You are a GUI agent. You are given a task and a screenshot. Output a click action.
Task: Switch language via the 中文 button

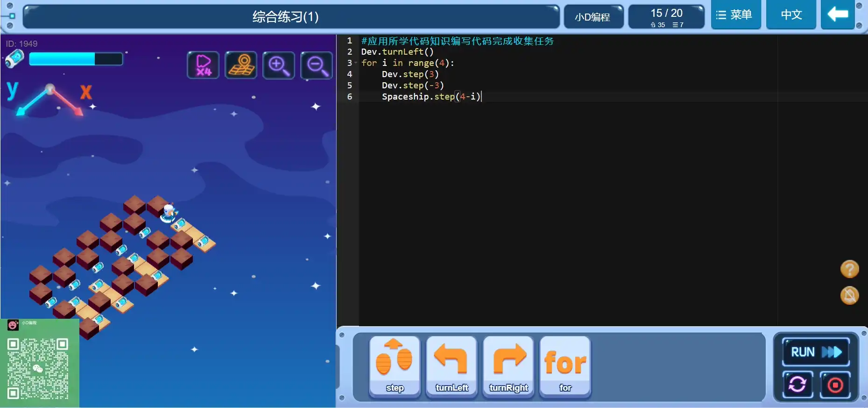tap(791, 15)
